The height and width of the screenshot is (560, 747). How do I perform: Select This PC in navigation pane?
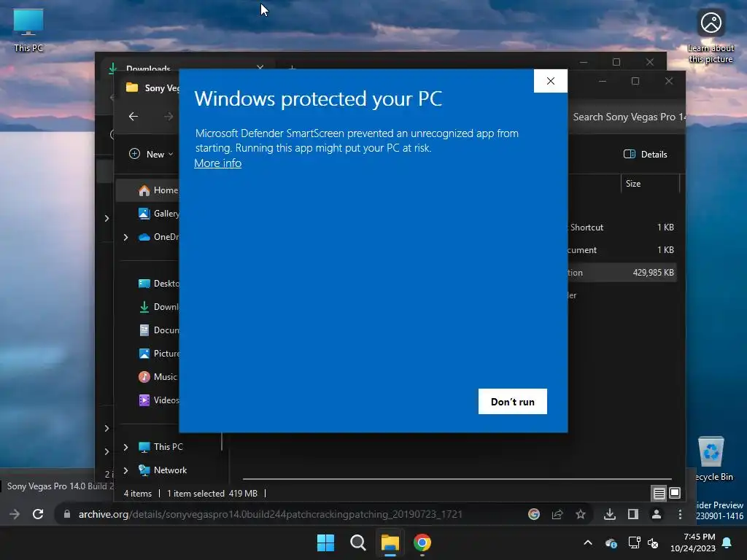[x=168, y=447]
